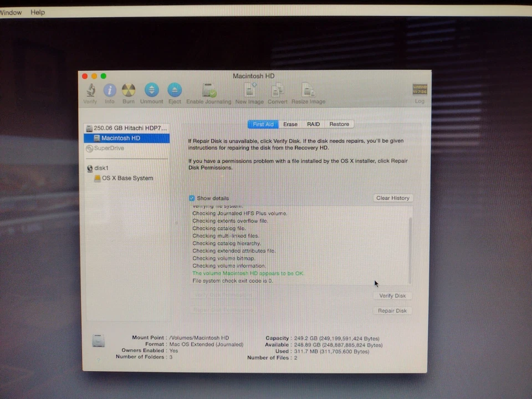Open the Info toolbar icon
The width and height of the screenshot is (532, 399).
pyautogui.click(x=109, y=91)
